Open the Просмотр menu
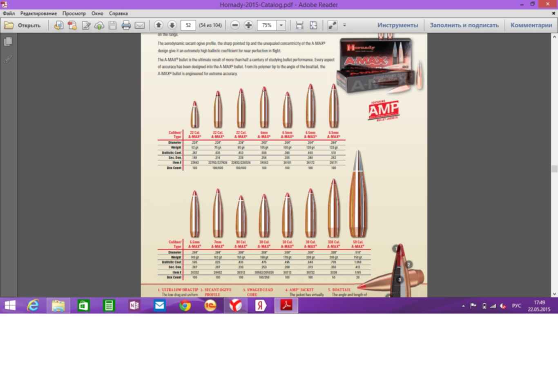 coord(74,13)
